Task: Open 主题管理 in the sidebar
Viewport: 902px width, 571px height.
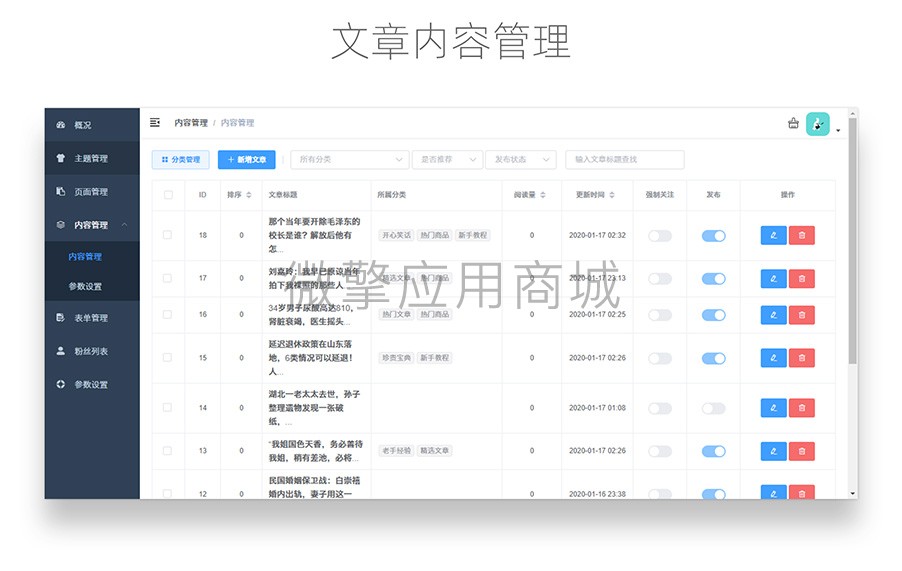Action: coord(92,158)
